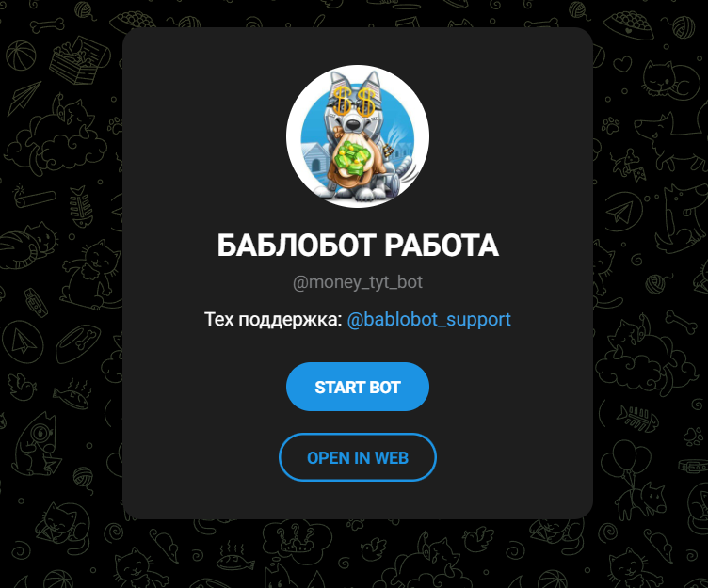Select the БАБЛОБОТ РАБОТА title

pos(358,246)
